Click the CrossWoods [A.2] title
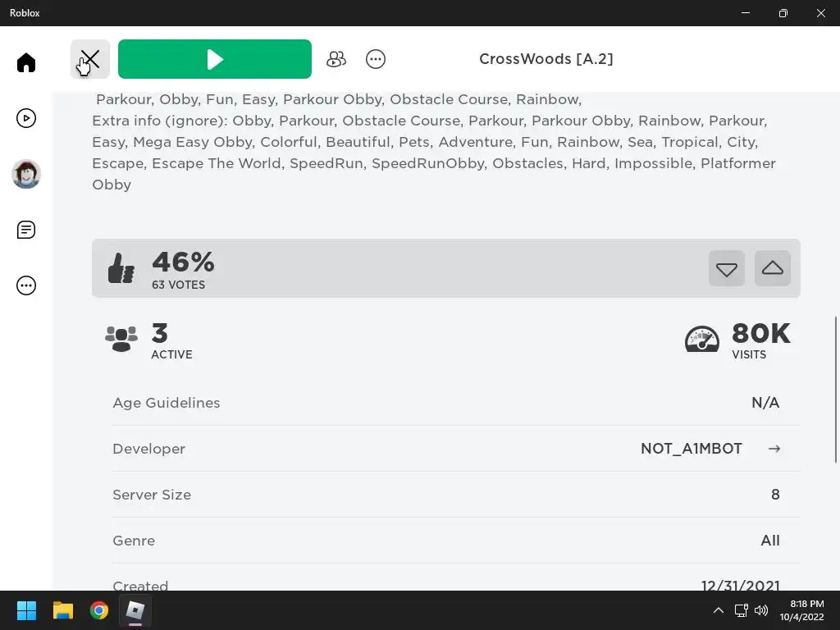 pos(546,59)
